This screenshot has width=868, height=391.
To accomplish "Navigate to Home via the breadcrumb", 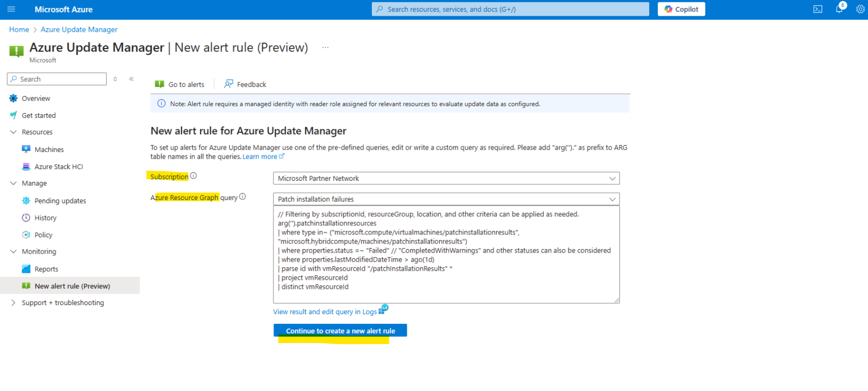I will click(19, 29).
